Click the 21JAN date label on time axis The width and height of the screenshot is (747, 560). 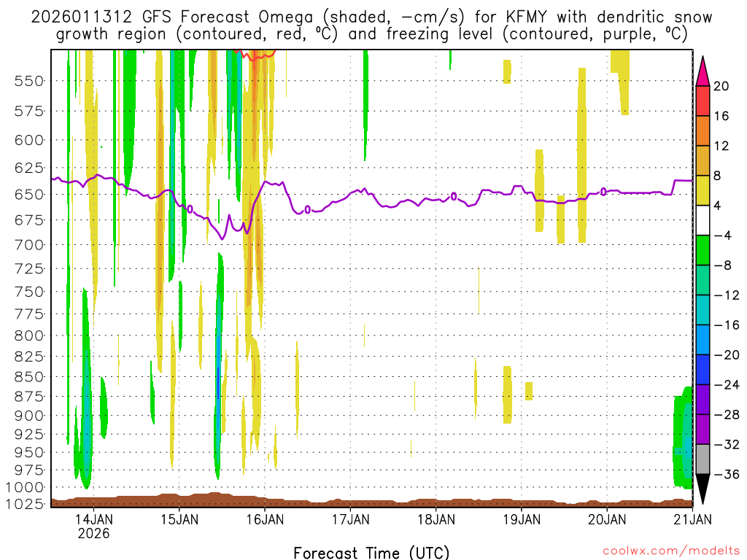(693, 519)
